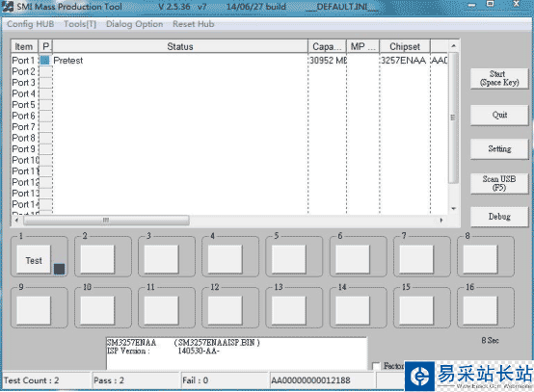Click the 3257ENAA chipset cell

pyautogui.click(x=404, y=61)
